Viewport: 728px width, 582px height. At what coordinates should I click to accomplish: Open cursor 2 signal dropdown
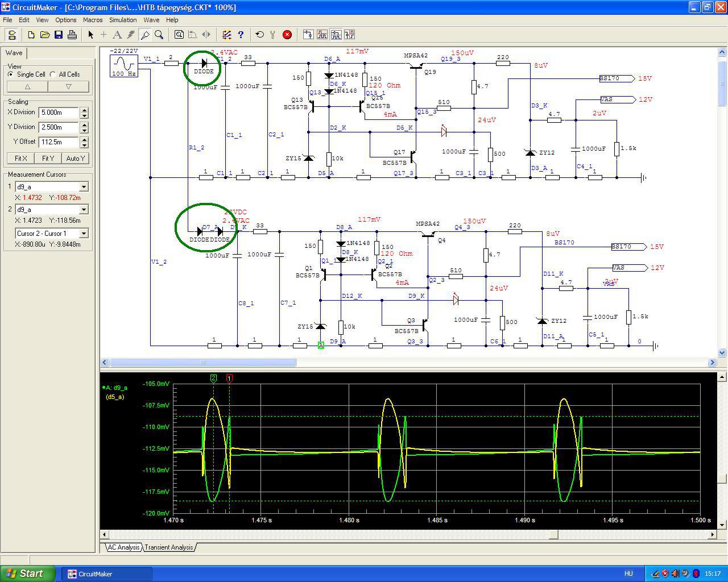84,210
